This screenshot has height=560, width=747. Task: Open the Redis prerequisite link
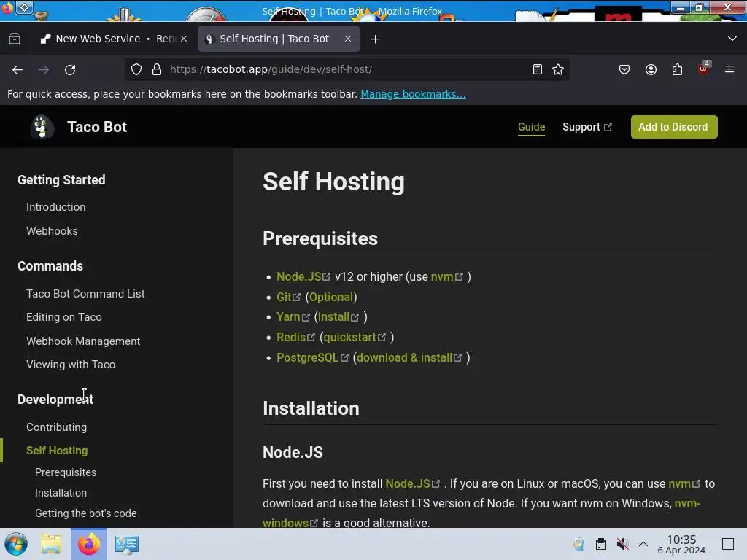point(295,337)
